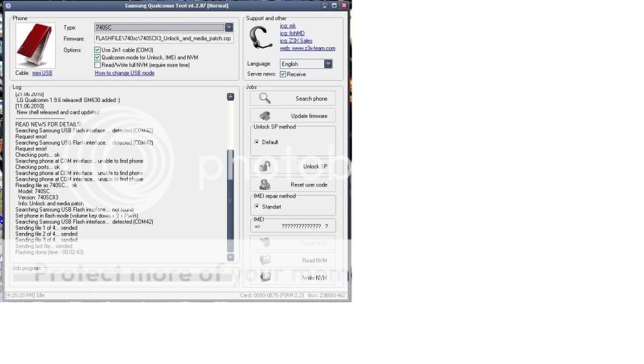The width and height of the screenshot is (644, 364).
Task: Click the Firmware file path field
Action: tap(164, 38)
